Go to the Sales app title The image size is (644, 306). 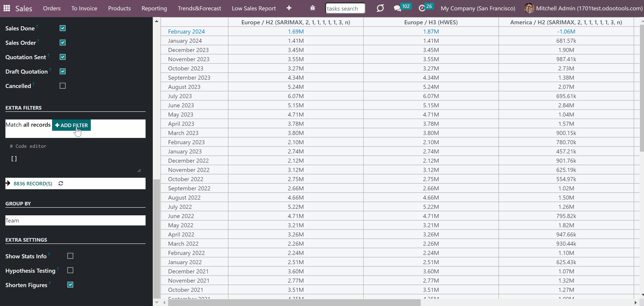pyautogui.click(x=24, y=9)
